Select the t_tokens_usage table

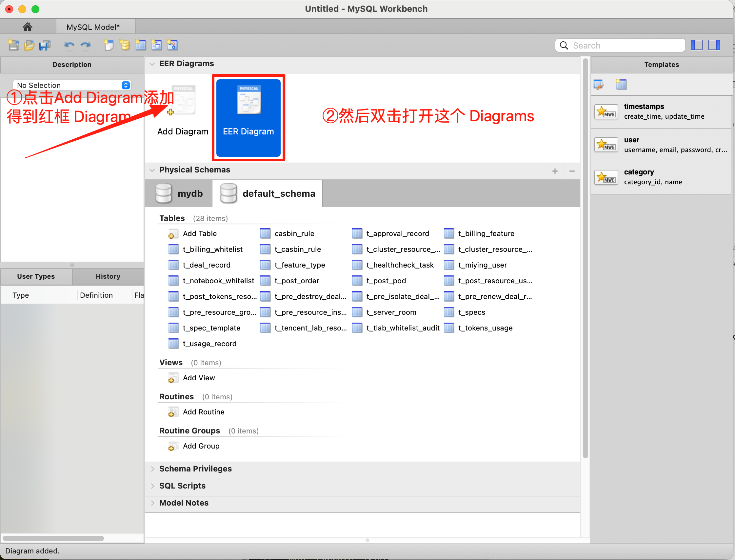[x=478, y=328]
